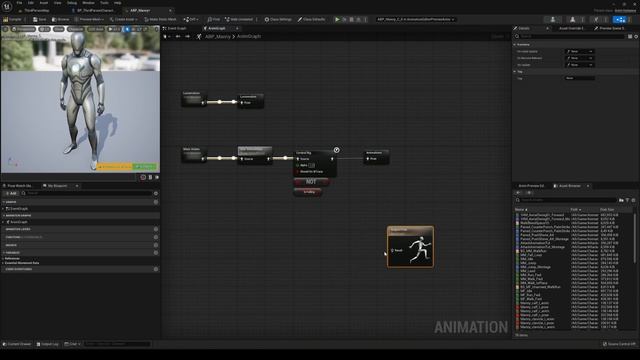Select AnimGraph in My Blueprint tree
The width and height of the screenshot is (640, 360).
tap(19, 222)
